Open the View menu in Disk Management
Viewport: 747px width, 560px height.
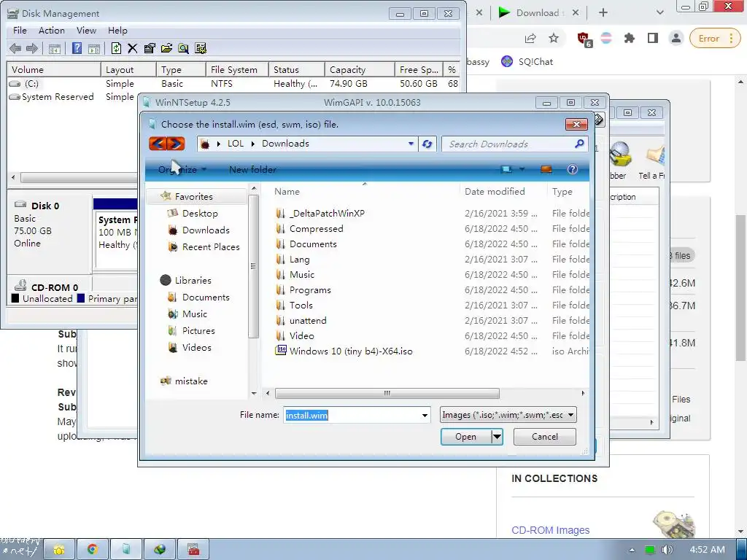(86, 31)
